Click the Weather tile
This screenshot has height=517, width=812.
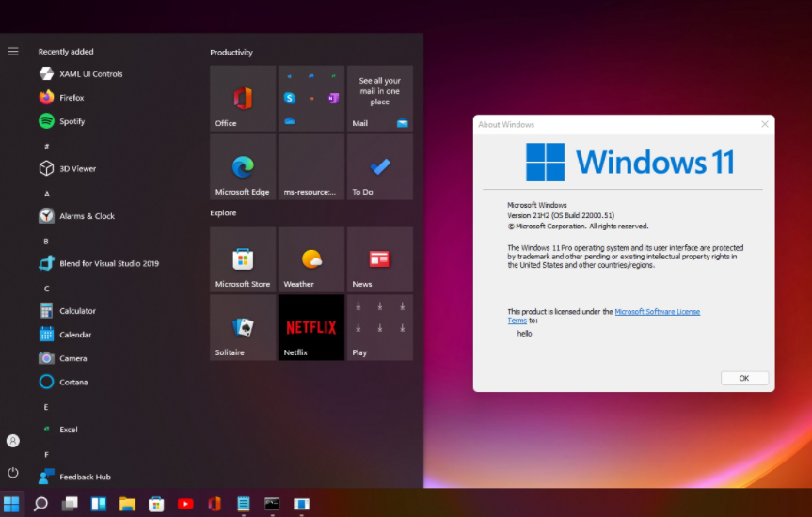pyautogui.click(x=310, y=258)
